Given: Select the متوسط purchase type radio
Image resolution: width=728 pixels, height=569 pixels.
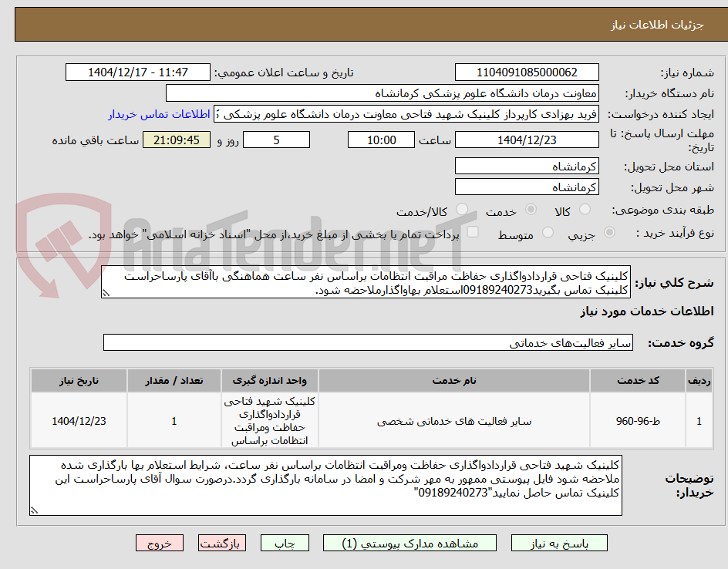Looking at the screenshot, I should (548, 233).
